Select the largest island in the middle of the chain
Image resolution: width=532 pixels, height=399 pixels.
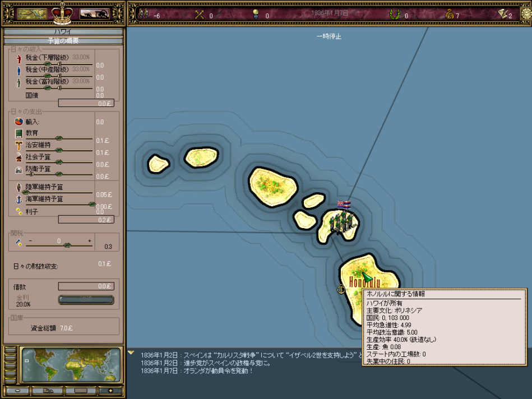272,186
